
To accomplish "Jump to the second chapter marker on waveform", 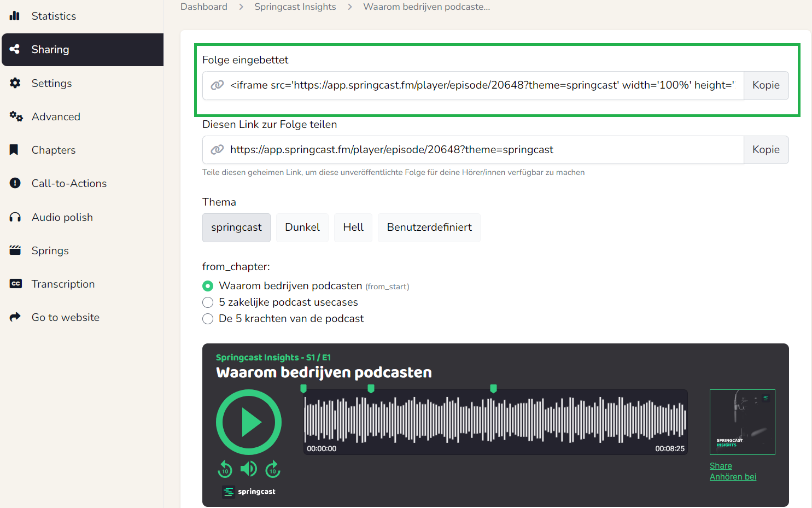I will point(371,389).
